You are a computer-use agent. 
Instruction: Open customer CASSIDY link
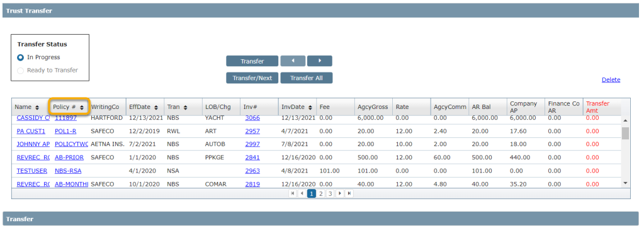pos(33,118)
